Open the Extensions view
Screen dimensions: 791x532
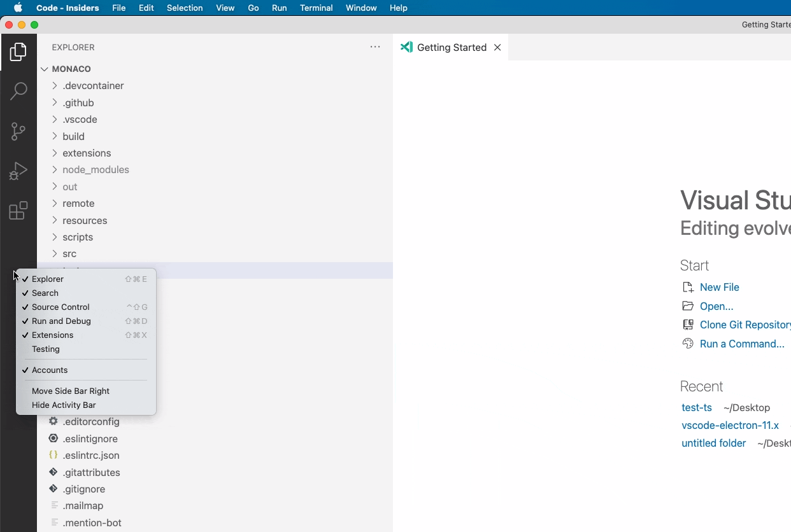18,211
